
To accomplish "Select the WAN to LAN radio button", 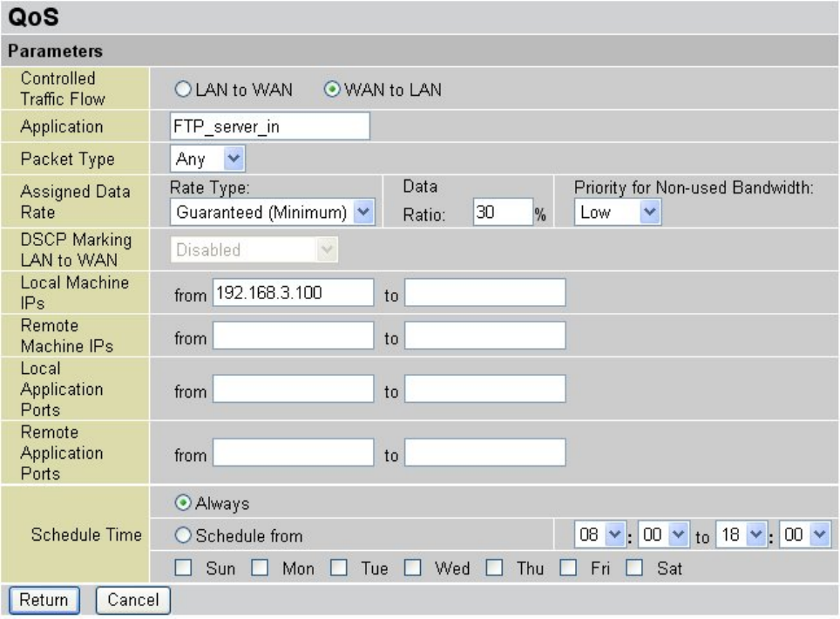I will [332, 89].
